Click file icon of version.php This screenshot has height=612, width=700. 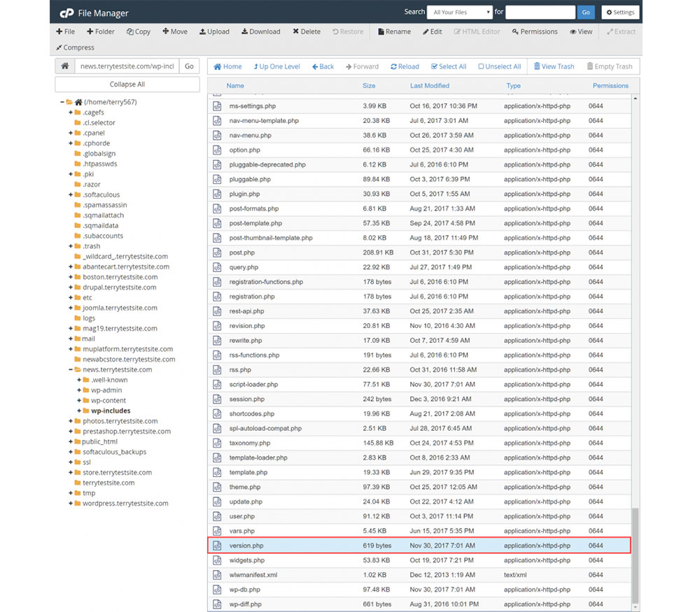click(217, 546)
